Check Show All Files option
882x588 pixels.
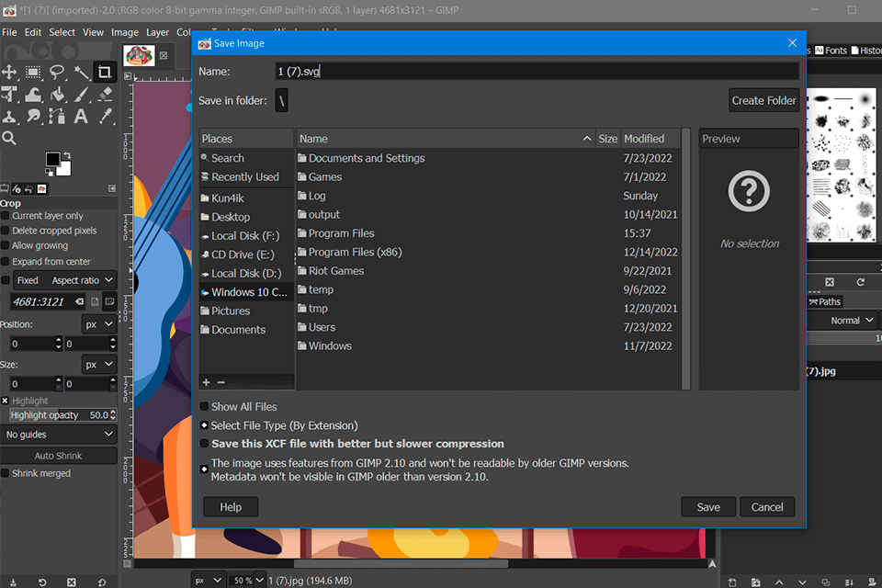coord(205,406)
